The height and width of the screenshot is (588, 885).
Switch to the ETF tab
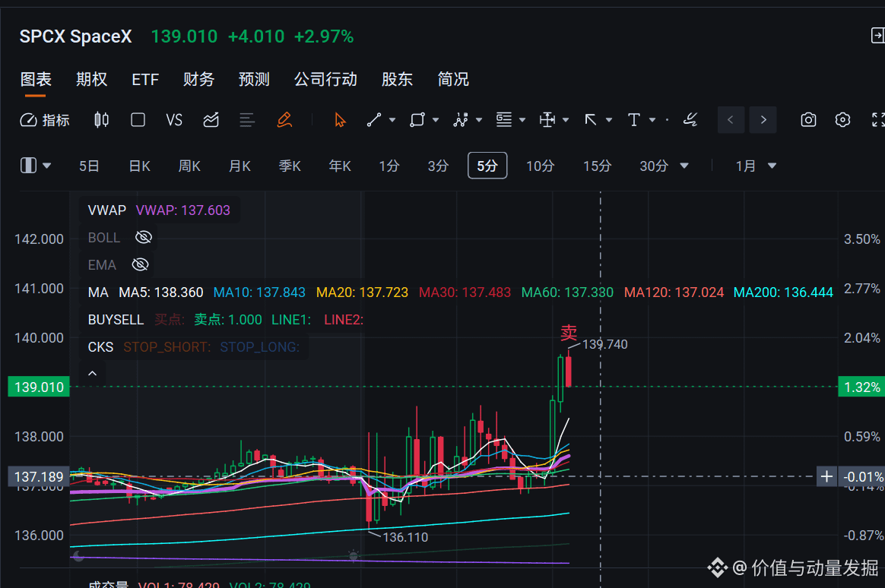(x=145, y=80)
